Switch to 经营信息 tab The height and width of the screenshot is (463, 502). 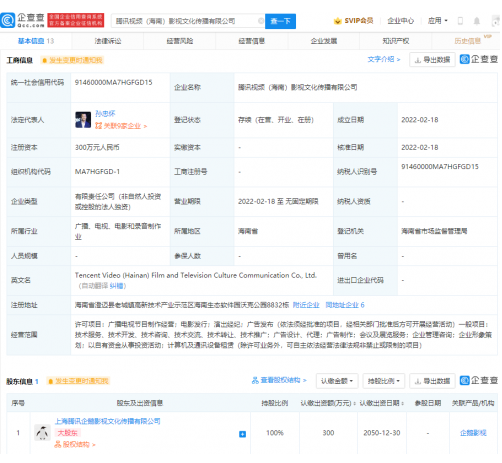pos(252,41)
